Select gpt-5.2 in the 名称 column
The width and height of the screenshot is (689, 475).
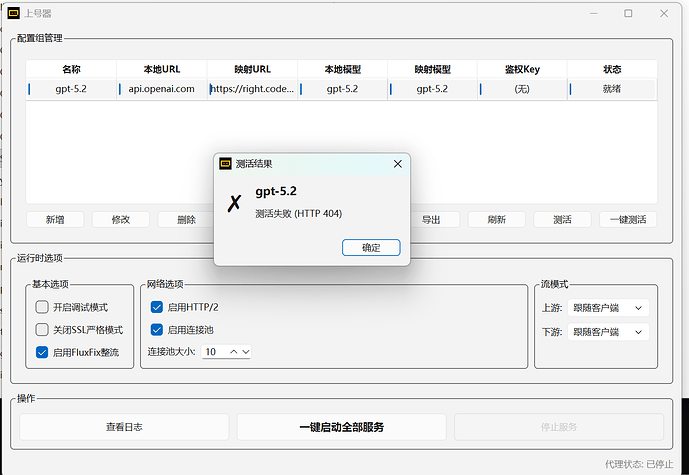[x=71, y=89]
